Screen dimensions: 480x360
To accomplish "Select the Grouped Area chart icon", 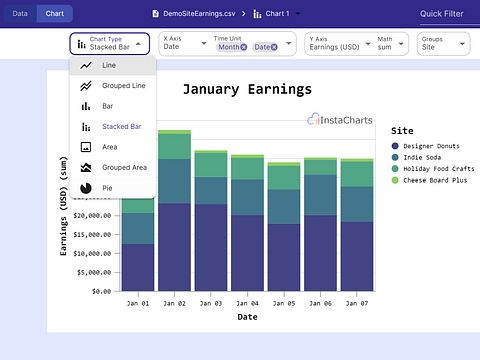I will point(86,167).
